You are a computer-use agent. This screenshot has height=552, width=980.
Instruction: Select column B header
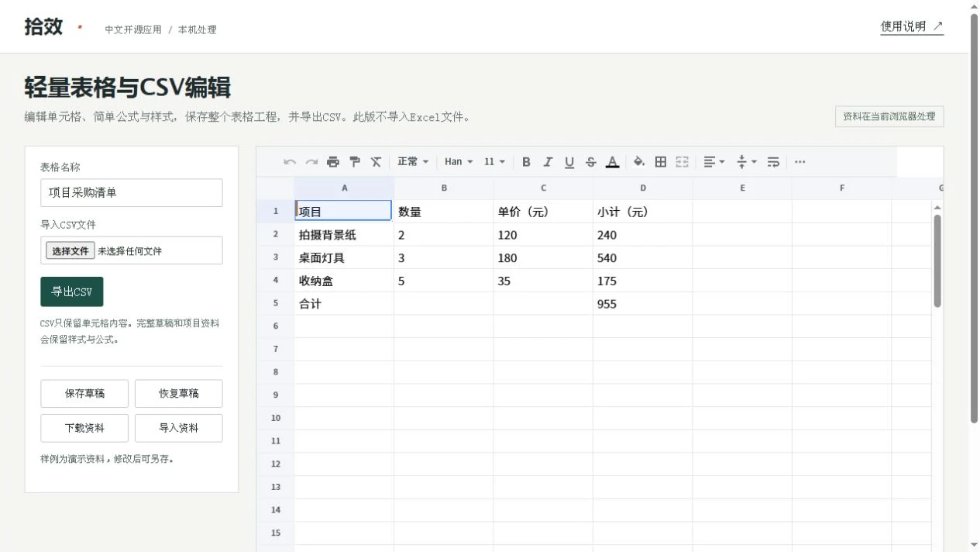444,188
